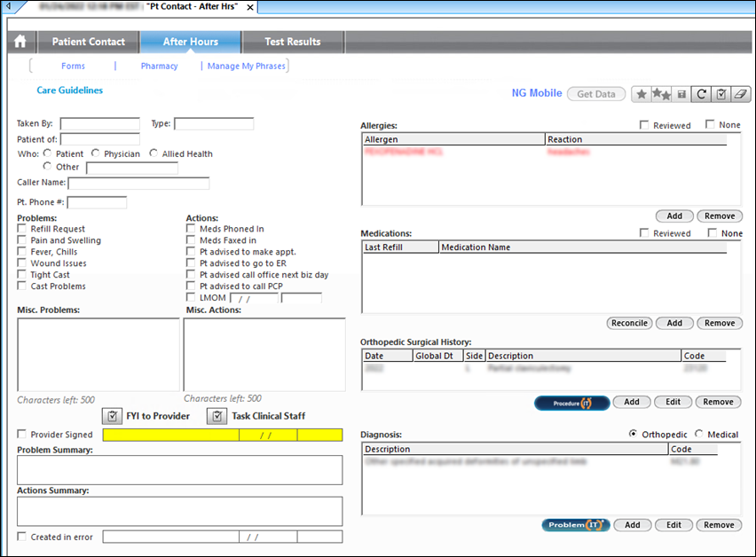Image resolution: width=756 pixels, height=557 pixels.
Task: Switch to the Test Results tab
Action: 293,42
